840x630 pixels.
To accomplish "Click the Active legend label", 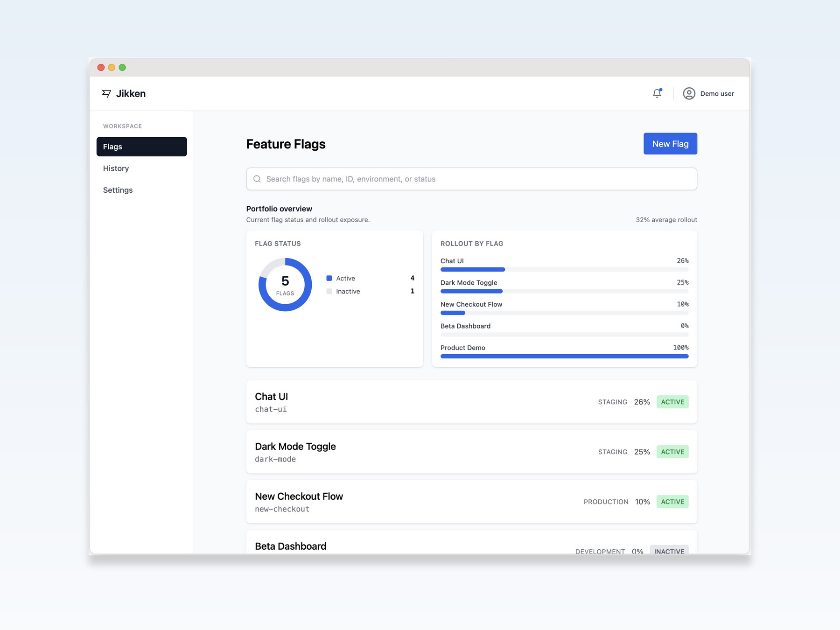I will point(345,278).
